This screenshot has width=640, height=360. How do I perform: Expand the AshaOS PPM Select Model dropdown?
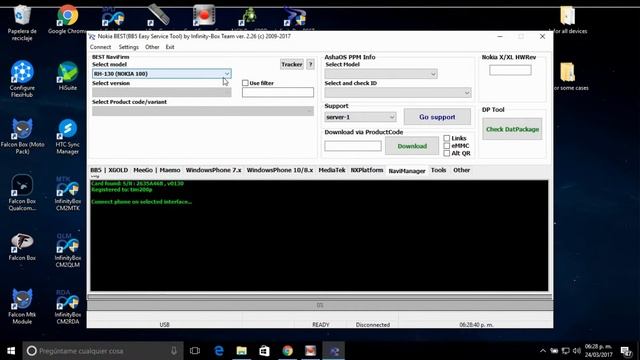381,74
